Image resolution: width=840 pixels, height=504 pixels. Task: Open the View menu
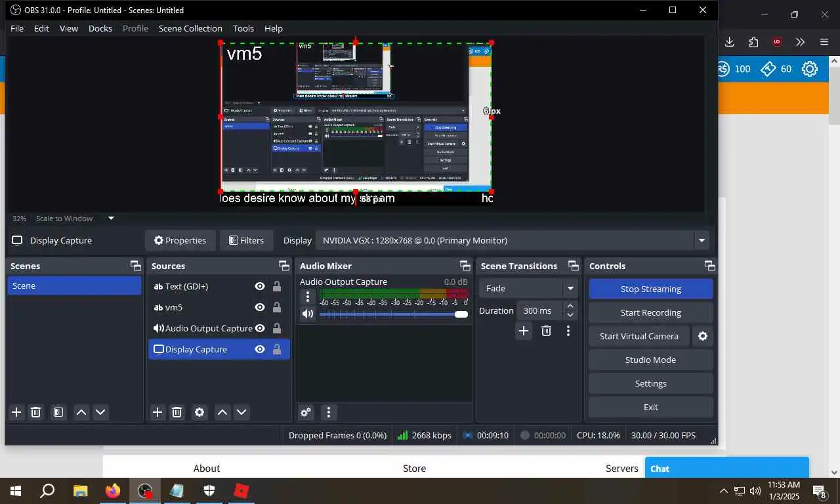click(69, 28)
